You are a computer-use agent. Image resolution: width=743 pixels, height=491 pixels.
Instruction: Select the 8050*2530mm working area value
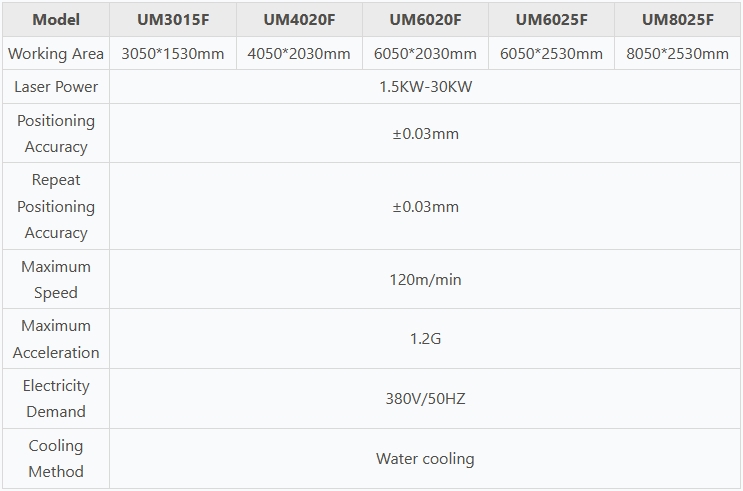tap(677, 54)
